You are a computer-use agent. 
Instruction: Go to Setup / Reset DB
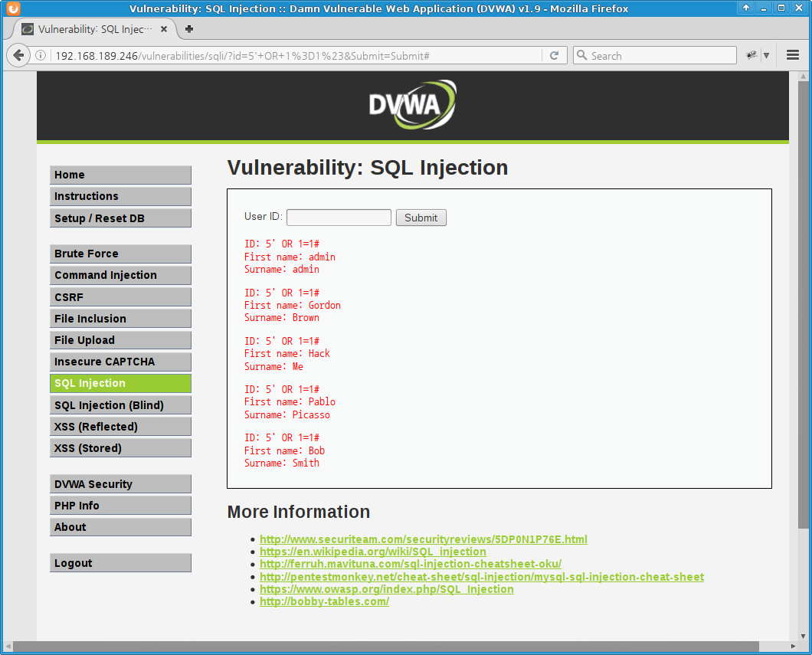(121, 218)
